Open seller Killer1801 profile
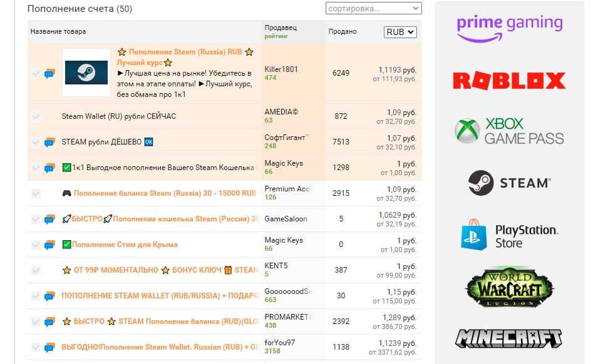 281,69
